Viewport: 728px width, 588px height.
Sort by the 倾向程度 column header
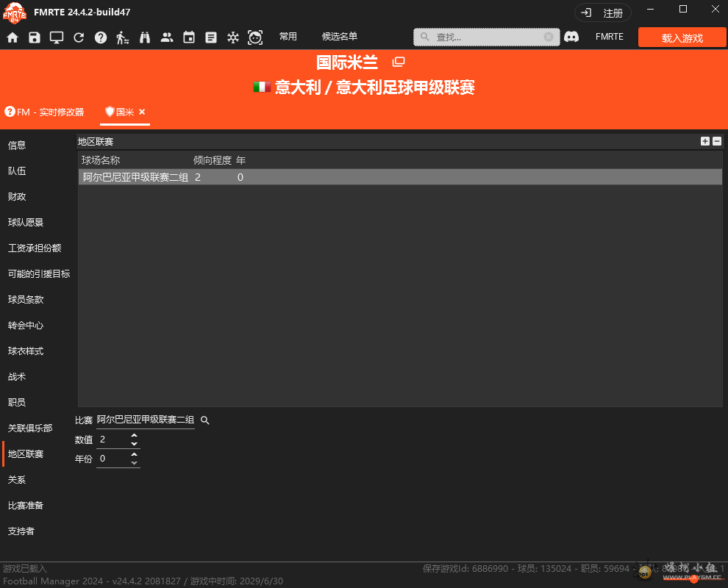(213, 160)
